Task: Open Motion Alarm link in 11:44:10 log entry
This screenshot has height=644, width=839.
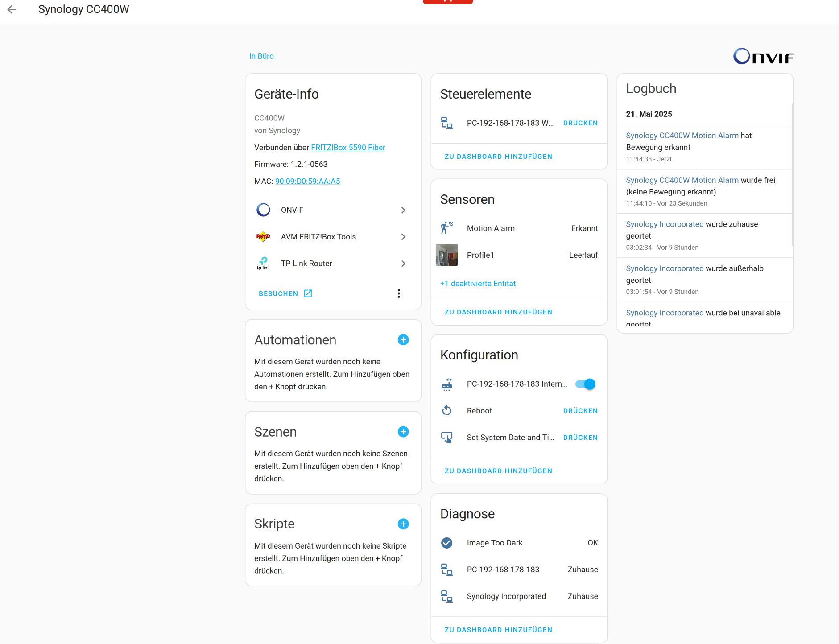Action: 682,180
